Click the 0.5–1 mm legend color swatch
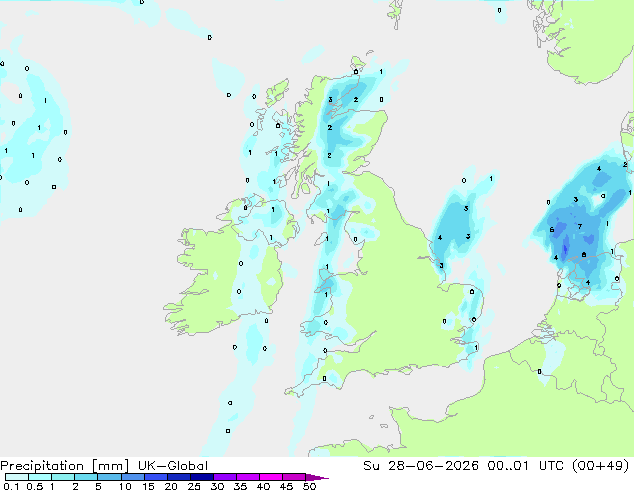This screenshot has height=490, width=634. (40, 477)
